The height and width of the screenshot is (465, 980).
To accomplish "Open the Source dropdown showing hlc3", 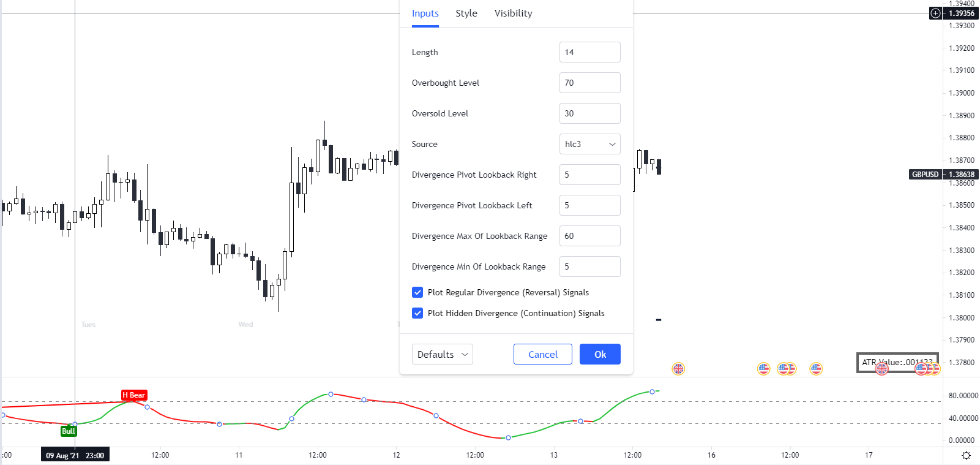I will click(589, 144).
